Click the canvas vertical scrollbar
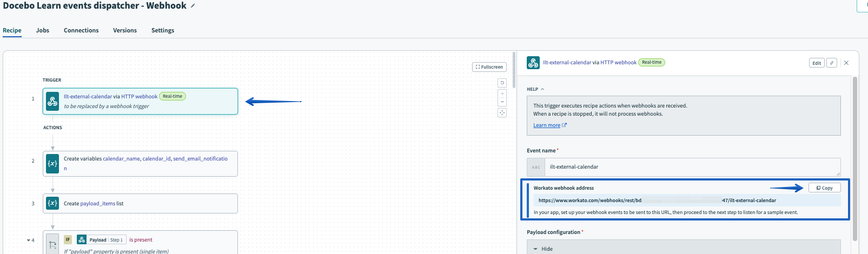Viewport: 868px width, 254px height. point(514,70)
